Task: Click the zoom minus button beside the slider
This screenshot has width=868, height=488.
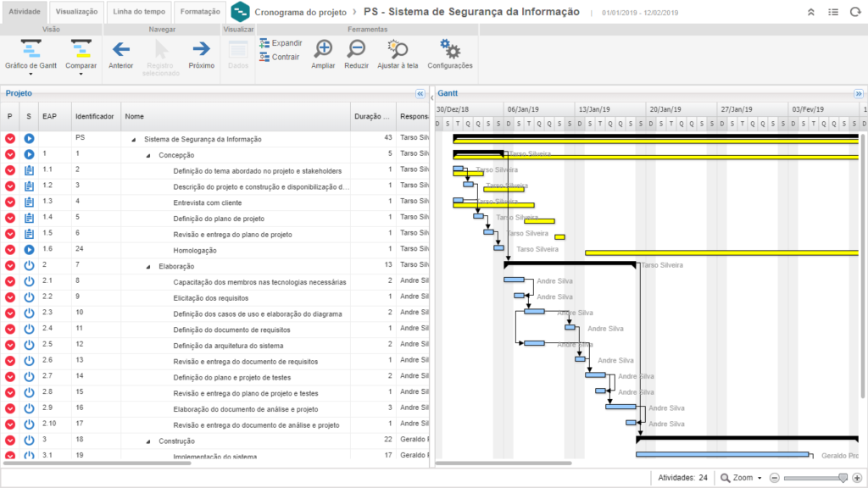Action: (774, 478)
